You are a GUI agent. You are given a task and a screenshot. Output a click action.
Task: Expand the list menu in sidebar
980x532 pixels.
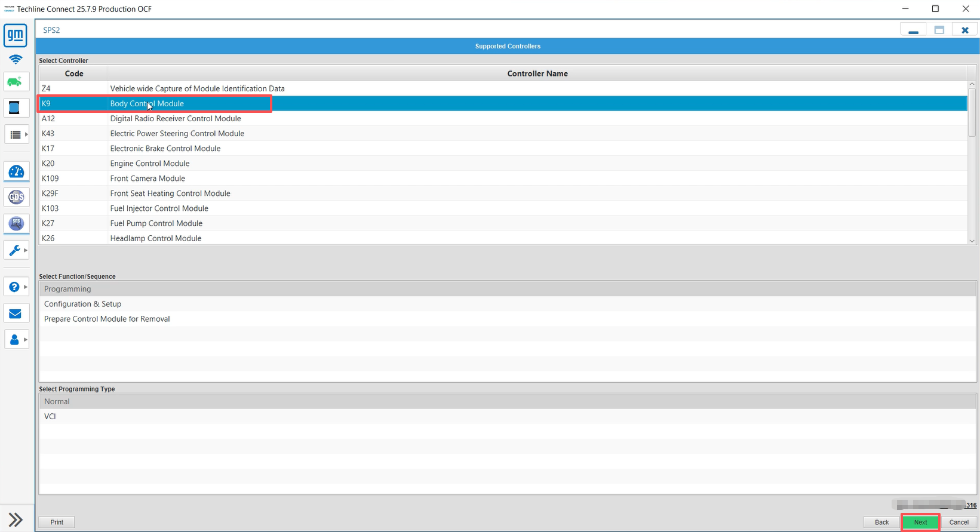(x=17, y=135)
